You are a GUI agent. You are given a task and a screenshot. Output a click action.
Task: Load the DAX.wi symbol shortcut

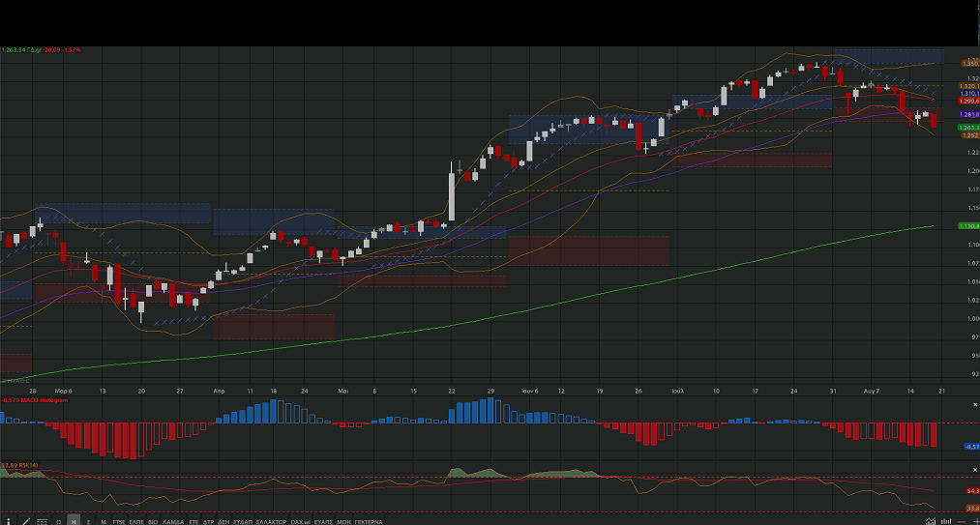301,522
